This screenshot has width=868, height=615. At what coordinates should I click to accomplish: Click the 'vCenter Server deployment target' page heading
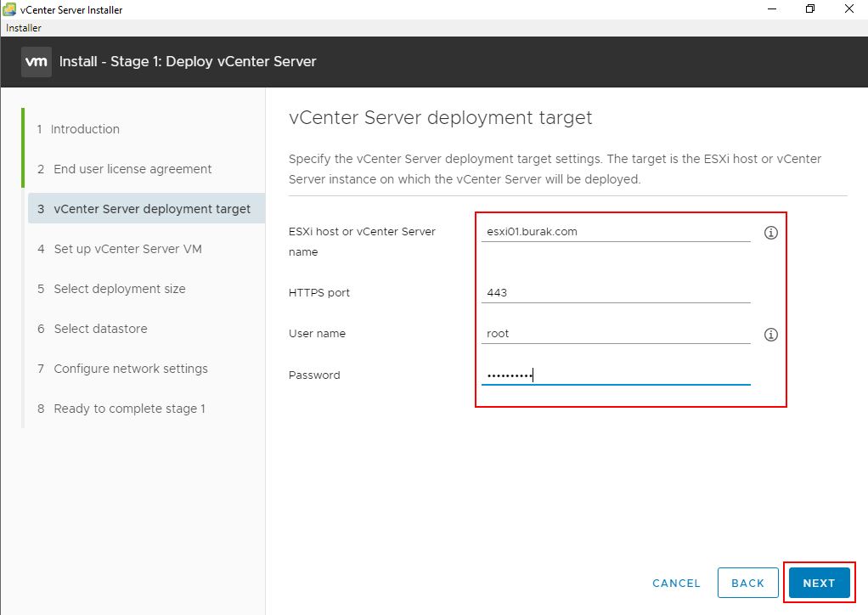click(440, 117)
